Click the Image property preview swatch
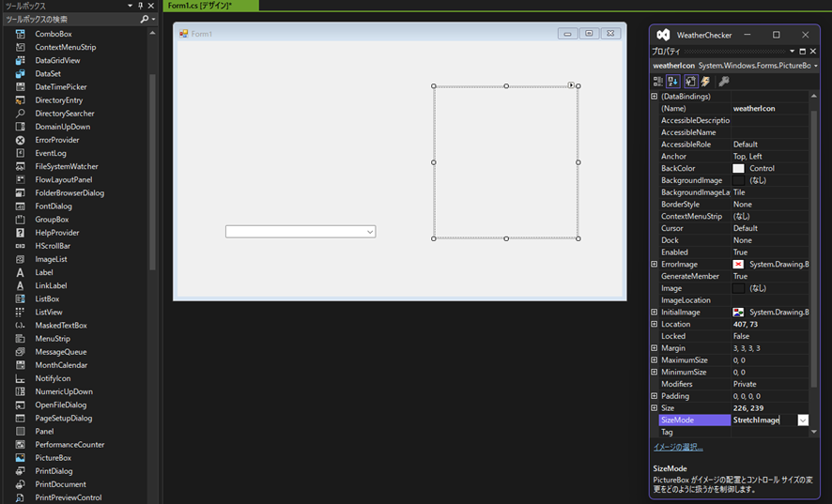 point(738,288)
